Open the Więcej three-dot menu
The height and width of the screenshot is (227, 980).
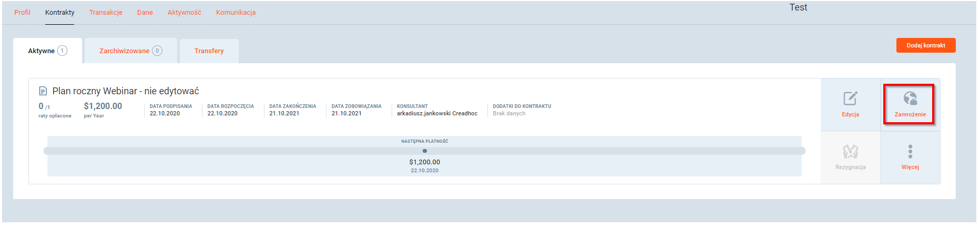[x=910, y=152]
